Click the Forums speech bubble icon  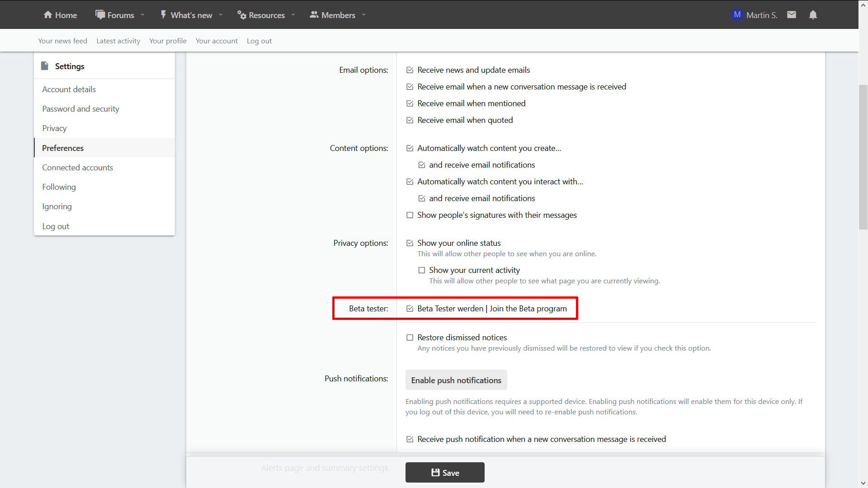(100, 15)
